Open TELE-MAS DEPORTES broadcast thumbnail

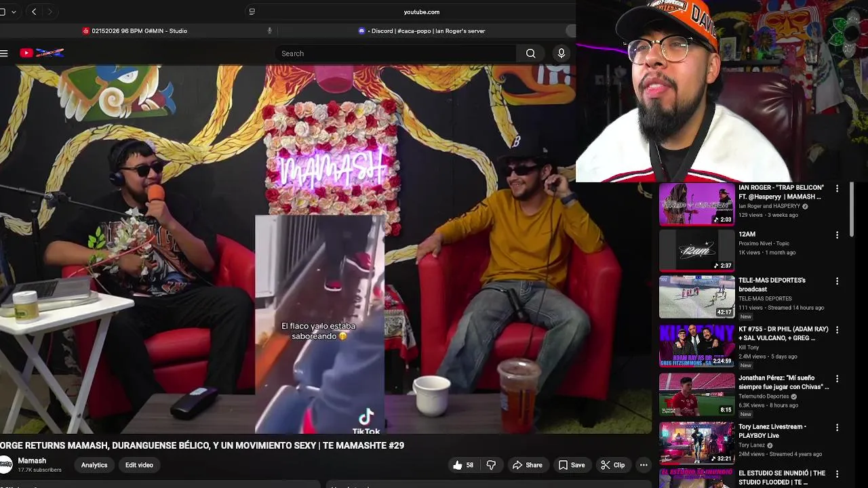pos(696,297)
